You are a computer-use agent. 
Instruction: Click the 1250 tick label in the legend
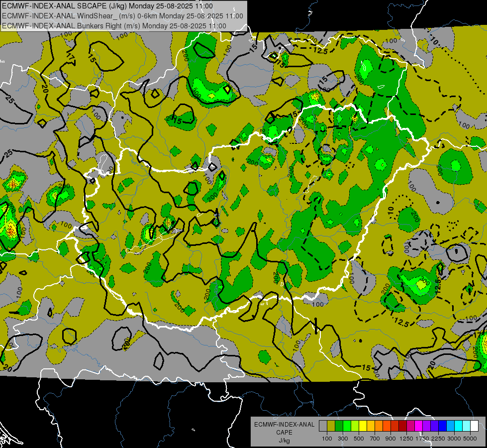[x=406, y=439]
